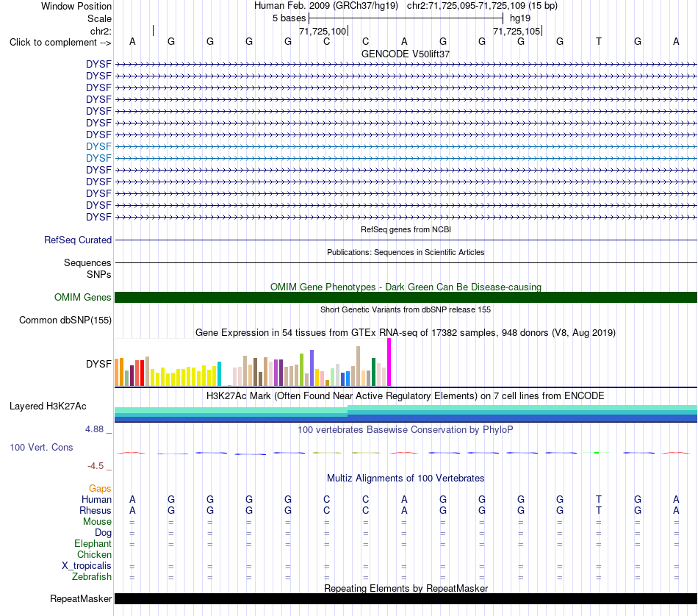Click the Layered H3K27Ac label
Viewport: 698px width, 616px height.
(x=48, y=407)
